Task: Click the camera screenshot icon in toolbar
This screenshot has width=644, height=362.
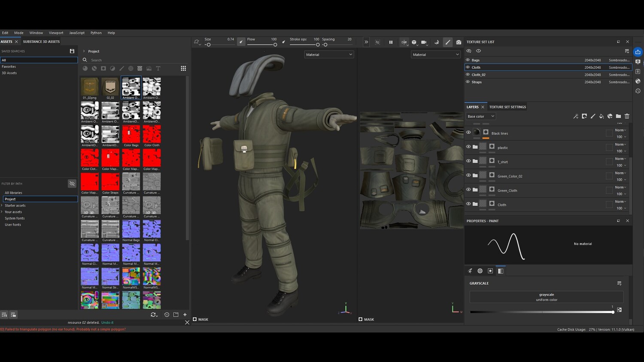Action: (459, 42)
